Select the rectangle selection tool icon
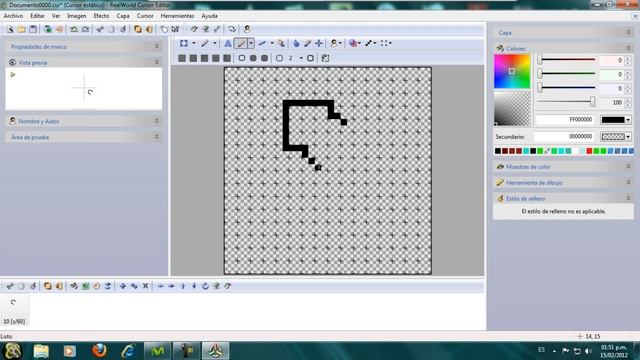The width and height of the screenshot is (640, 360). [x=184, y=43]
